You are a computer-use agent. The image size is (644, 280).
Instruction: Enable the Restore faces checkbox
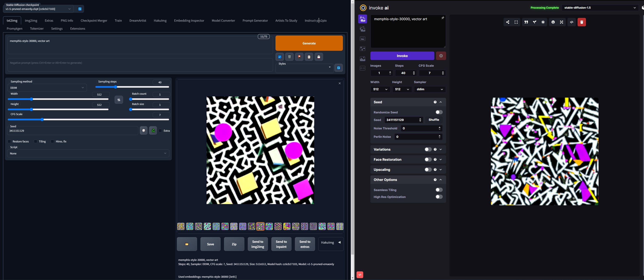[x=9, y=142]
